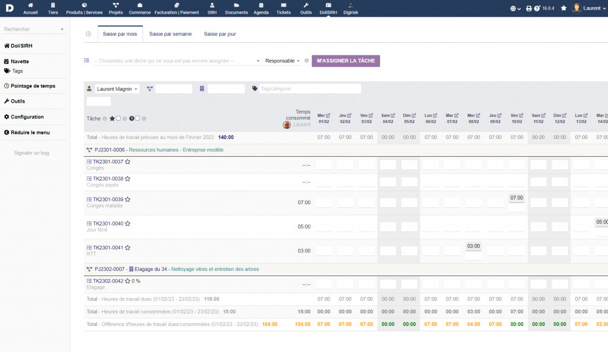Open Mer 01/02 day link icon
This screenshot has height=364, width=608.
point(328,115)
